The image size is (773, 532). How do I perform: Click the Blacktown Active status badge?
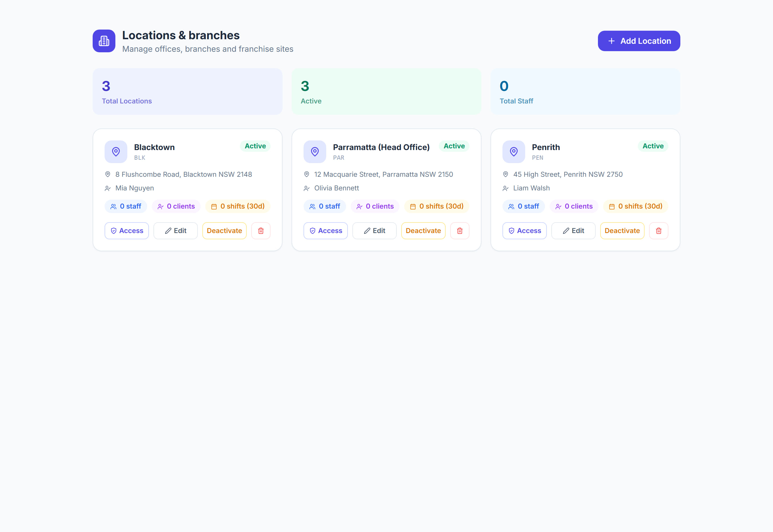pos(255,146)
